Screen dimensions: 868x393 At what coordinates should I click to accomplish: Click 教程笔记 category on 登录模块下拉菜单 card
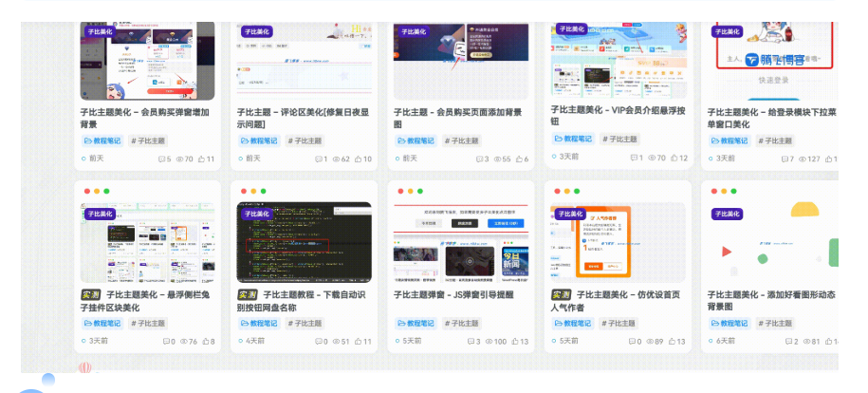pyautogui.click(x=729, y=140)
